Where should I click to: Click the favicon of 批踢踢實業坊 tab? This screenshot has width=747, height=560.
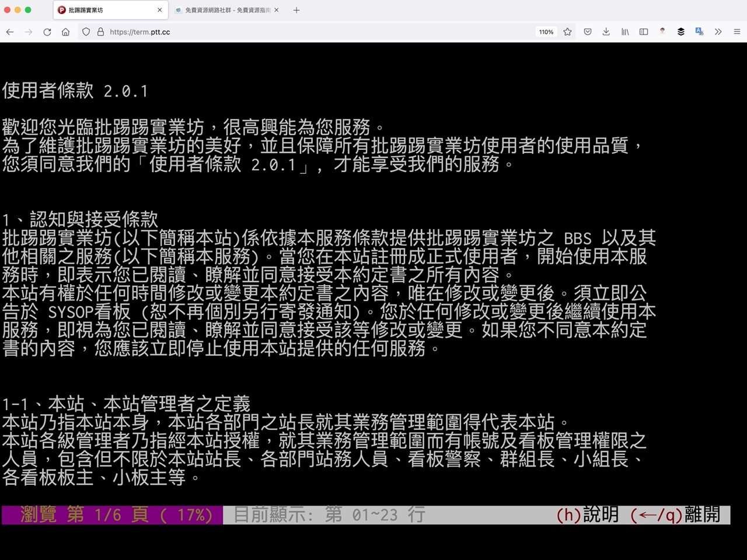[62, 10]
